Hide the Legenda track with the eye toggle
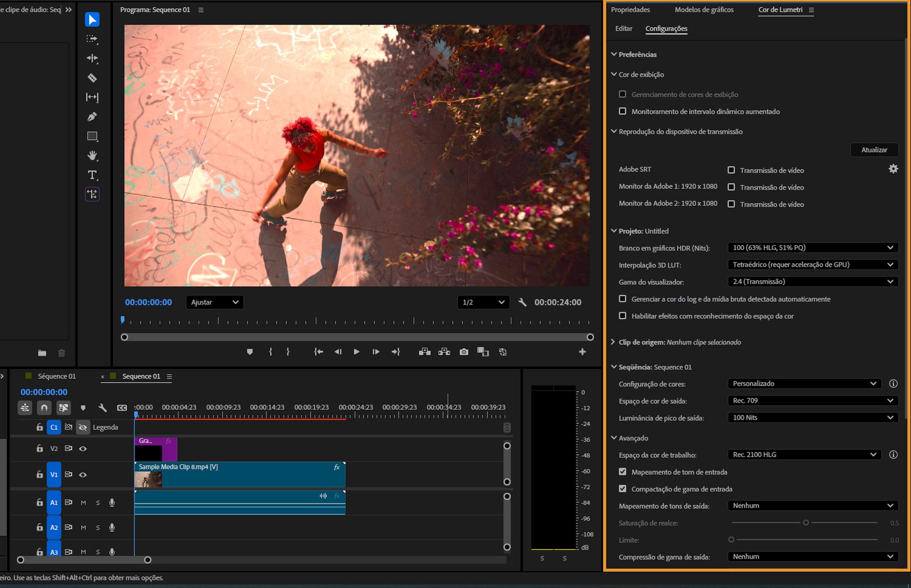 tap(83, 427)
